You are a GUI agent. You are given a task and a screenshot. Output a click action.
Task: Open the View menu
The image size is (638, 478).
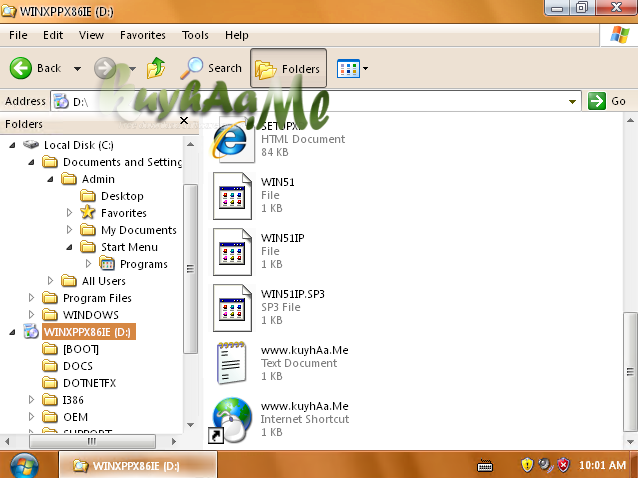[91, 35]
